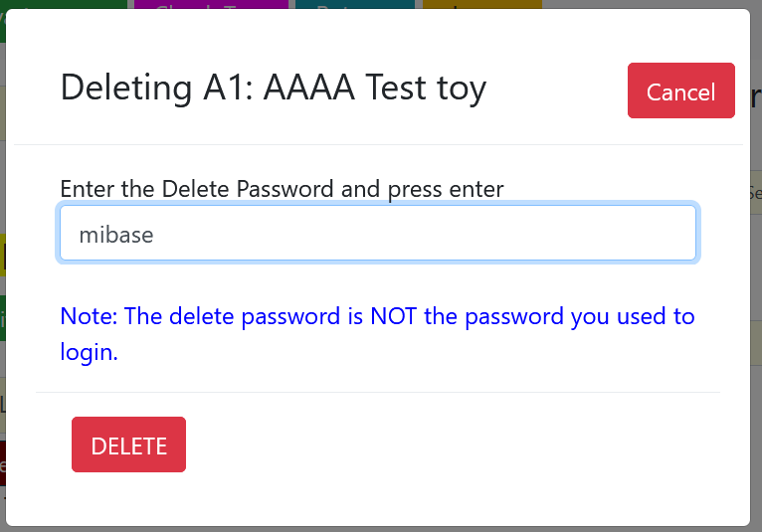Click the red Cancel button
The width and height of the screenshot is (762, 532).
tap(680, 91)
